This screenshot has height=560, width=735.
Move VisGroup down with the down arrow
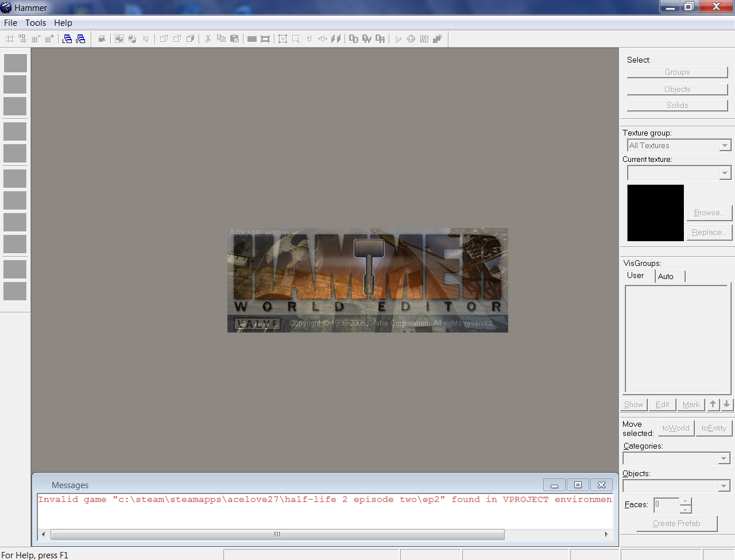pos(727,404)
